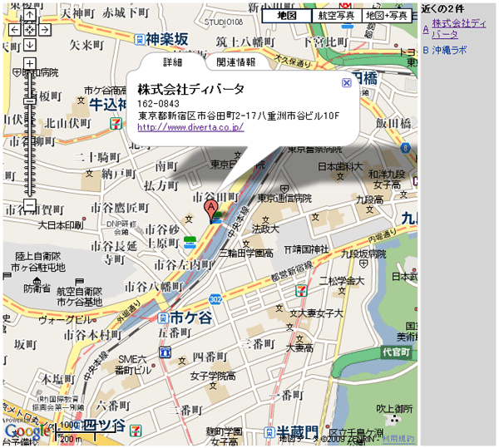Click the 神楽坂 station icon
Viewport: 499px width, 448px height.
click(140, 39)
